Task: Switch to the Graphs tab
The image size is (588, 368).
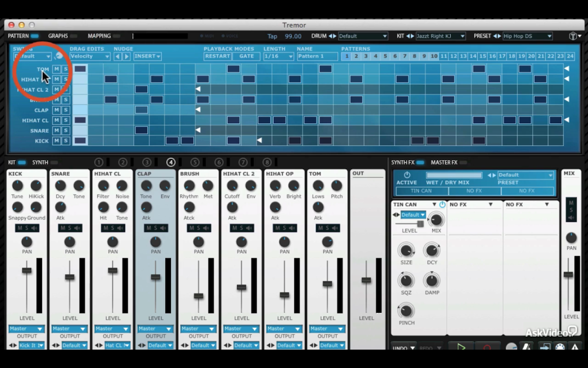Action: (x=58, y=36)
